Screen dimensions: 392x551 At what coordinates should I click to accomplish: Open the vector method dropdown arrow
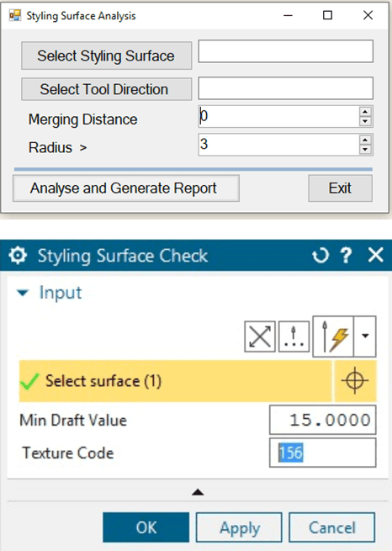click(x=365, y=336)
